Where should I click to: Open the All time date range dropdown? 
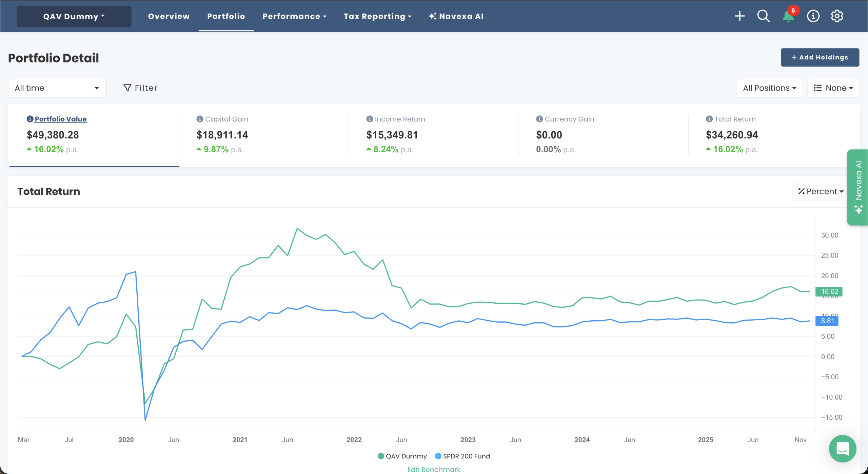(x=56, y=88)
